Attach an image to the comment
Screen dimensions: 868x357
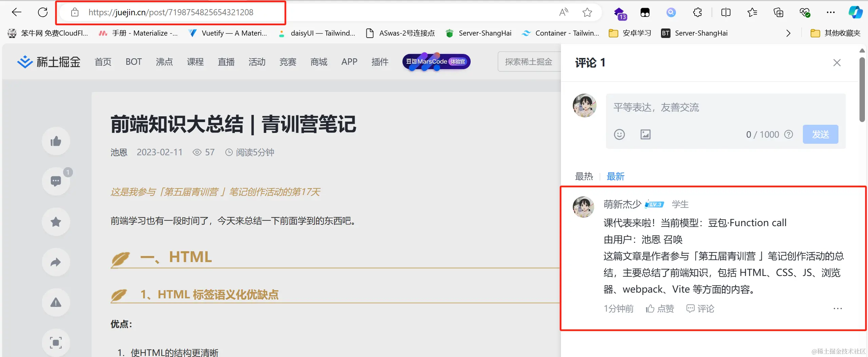(x=645, y=135)
